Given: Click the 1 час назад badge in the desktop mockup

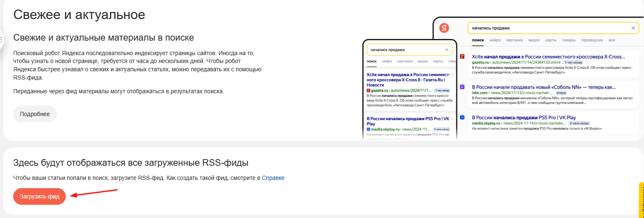Looking at the screenshot, I should point(572,62).
